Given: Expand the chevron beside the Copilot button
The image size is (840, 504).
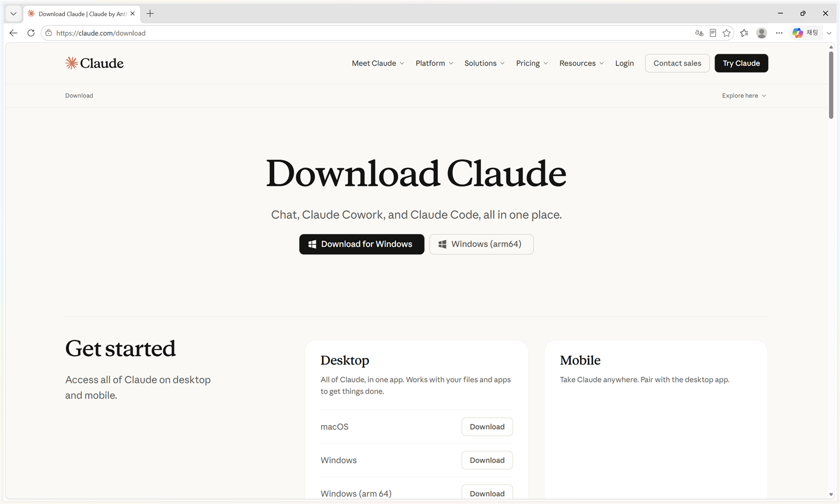Looking at the screenshot, I should [x=829, y=33].
